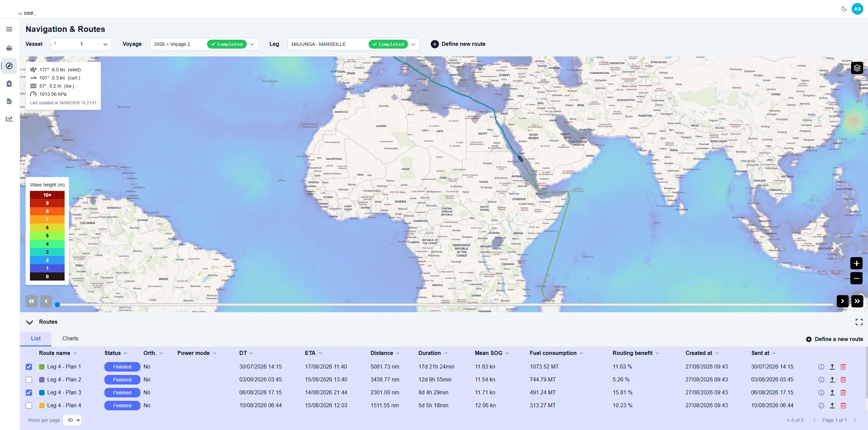This screenshot has height=430, width=868.
Task: Click the timeline slider handle
Action: (57, 305)
